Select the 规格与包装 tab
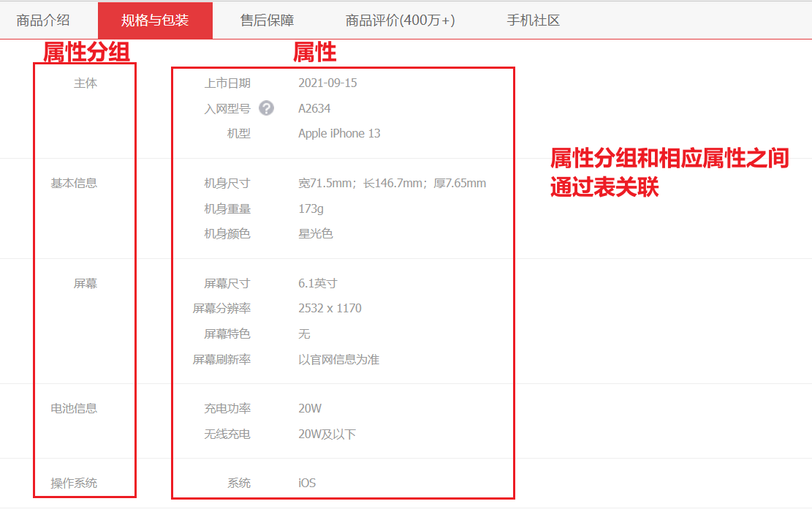The image size is (812, 523). 155,20
